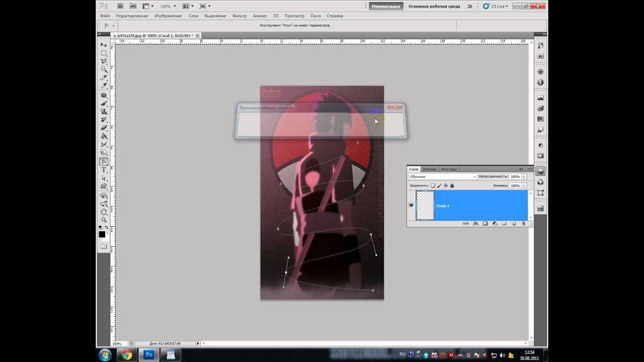This screenshot has height=362, width=644.
Task: Open the blending mode Обычные dropdown
Action: [442, 176]
